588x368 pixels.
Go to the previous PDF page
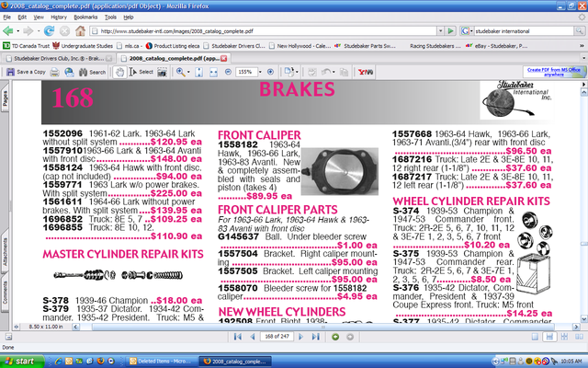[253, 337]
